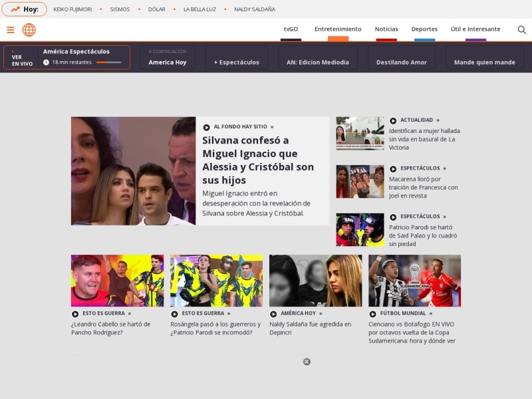
Task: Open Naldy Saldaña fue agredida headline
Action: point(310,329)
